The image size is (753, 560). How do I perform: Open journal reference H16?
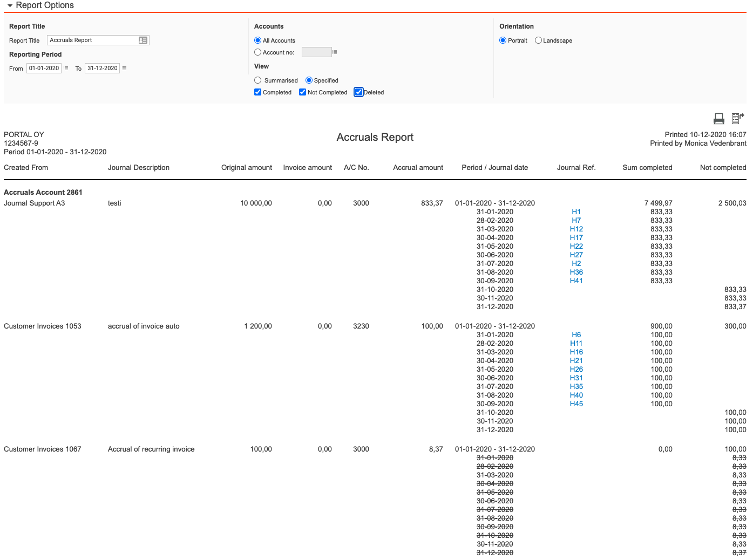[x=576, y=352]
